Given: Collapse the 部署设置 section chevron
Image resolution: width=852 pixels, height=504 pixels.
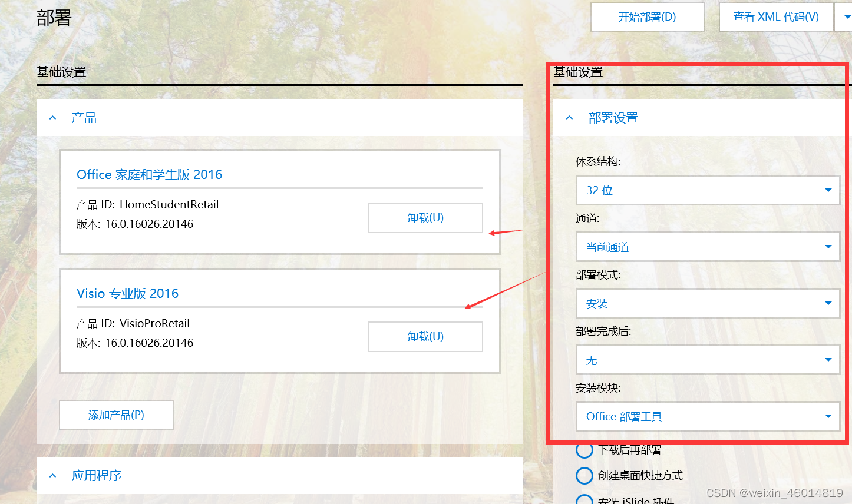Looking at the screenshot, I should point(569,117).
